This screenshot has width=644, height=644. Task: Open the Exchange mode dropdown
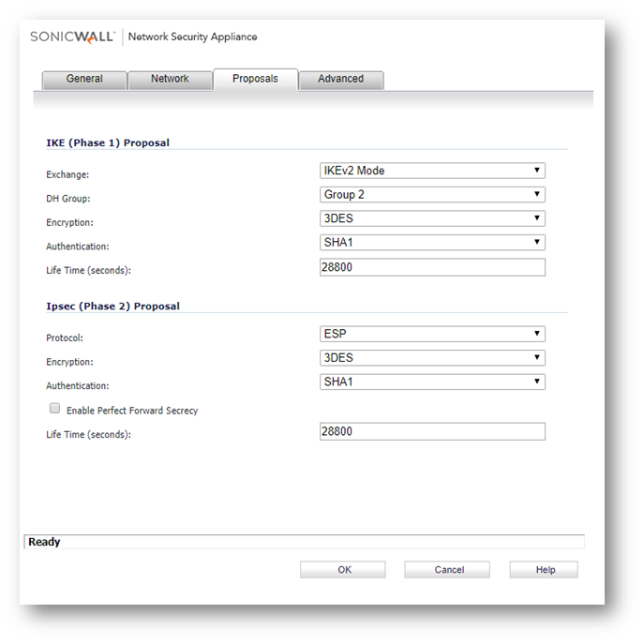(432, 171)
